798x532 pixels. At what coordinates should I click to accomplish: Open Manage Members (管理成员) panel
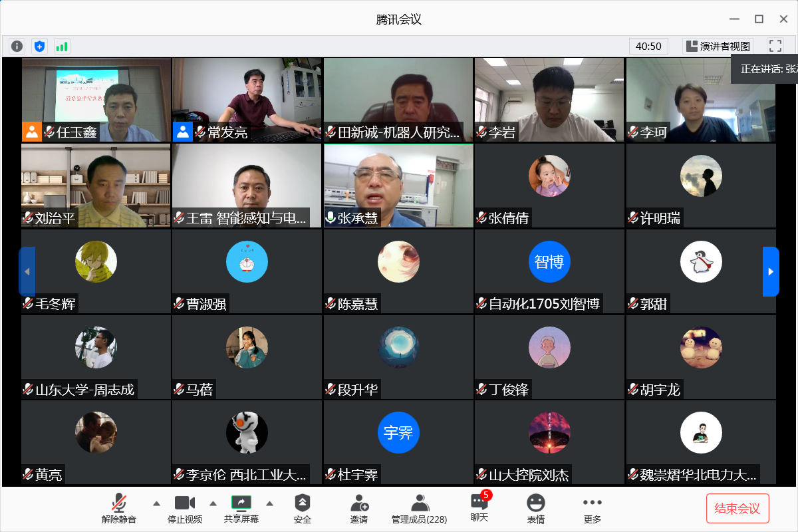pos(419,509)
